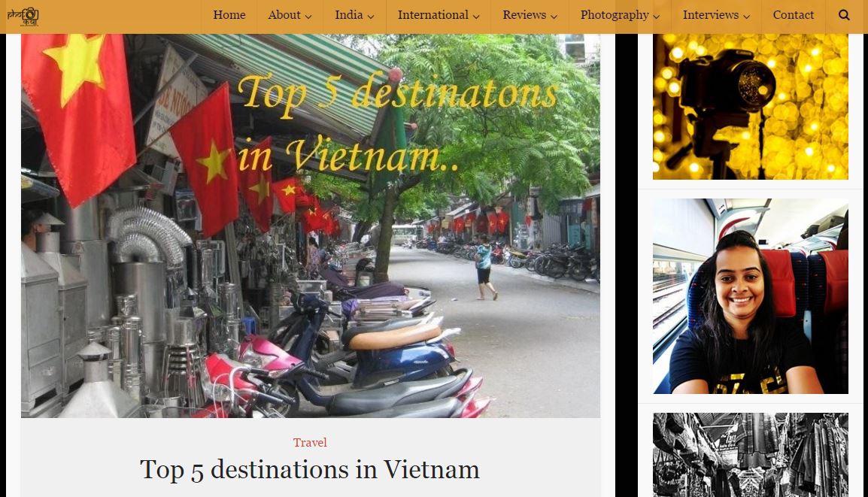
Task: Open the Photography menu label
Action: pos(615,16)
